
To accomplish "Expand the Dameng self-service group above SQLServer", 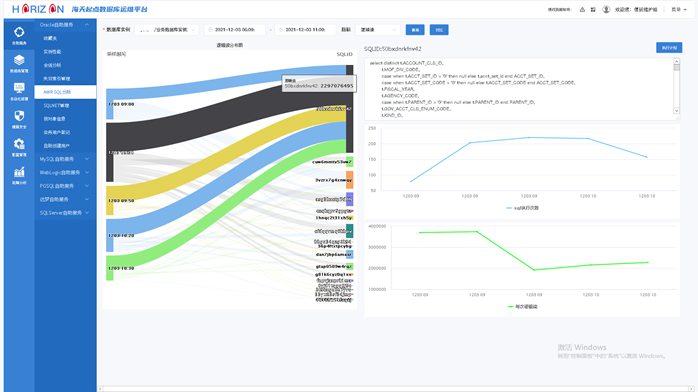I will tap(65, 199).
